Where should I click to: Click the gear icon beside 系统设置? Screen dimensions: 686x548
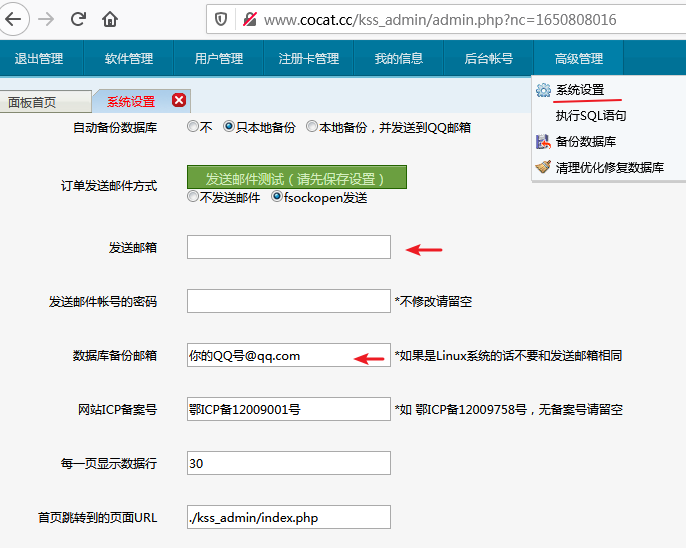[543, 90]
